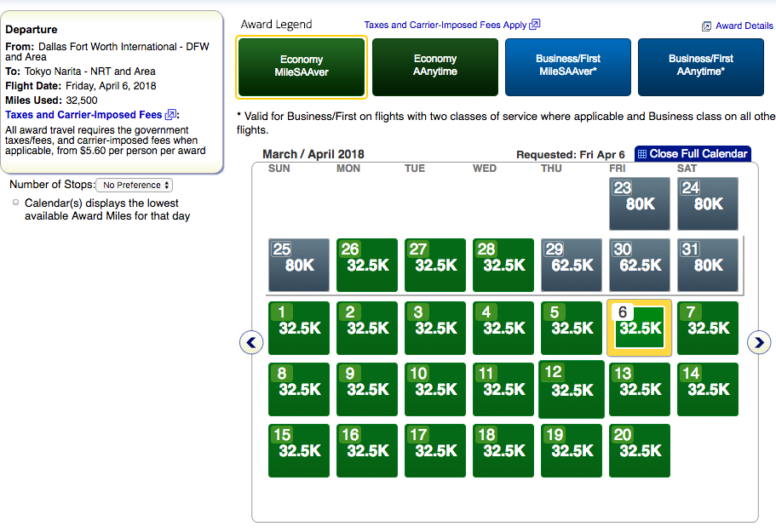The width and height of the screenshot is (776, 532).
Task: Select April 12 for 32.5K miles
Action: coord(572,389)
